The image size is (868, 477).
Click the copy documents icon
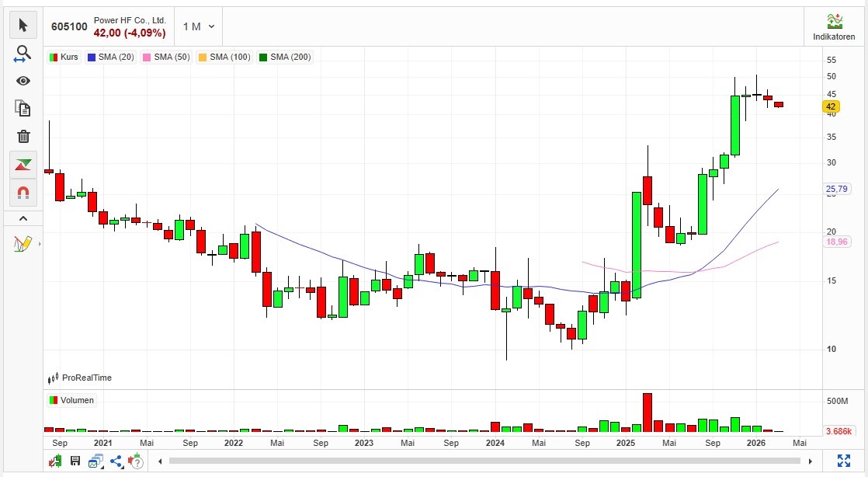[x=23, y=109]
